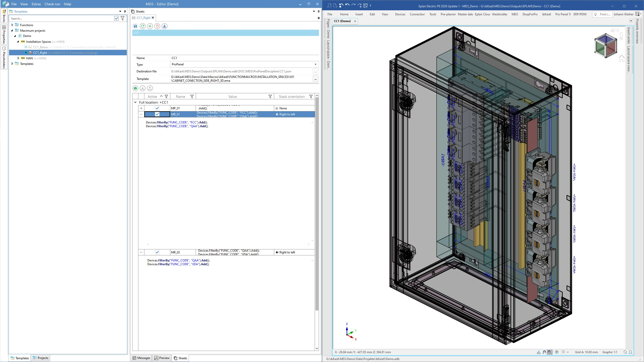Click the 3D view navigation cube

point(605,46)
